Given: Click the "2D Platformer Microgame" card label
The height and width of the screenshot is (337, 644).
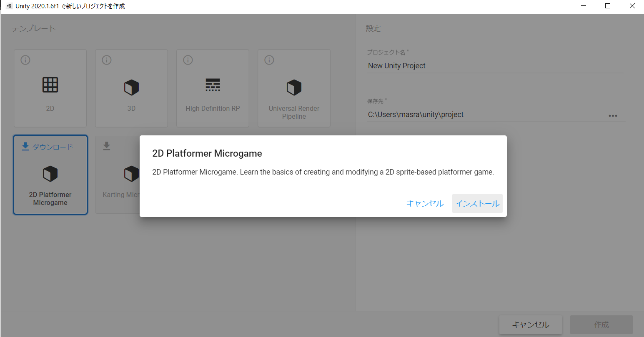Looking at the screenshot, I should point(50,199).
